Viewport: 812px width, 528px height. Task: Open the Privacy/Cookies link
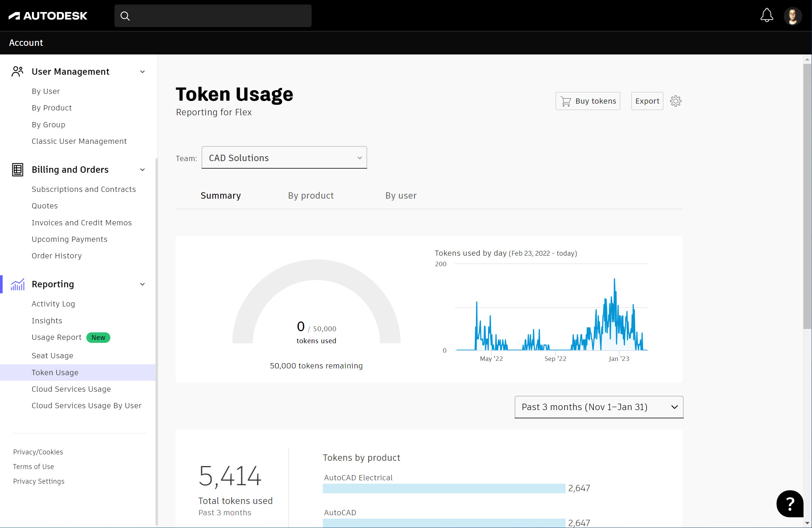38,452
